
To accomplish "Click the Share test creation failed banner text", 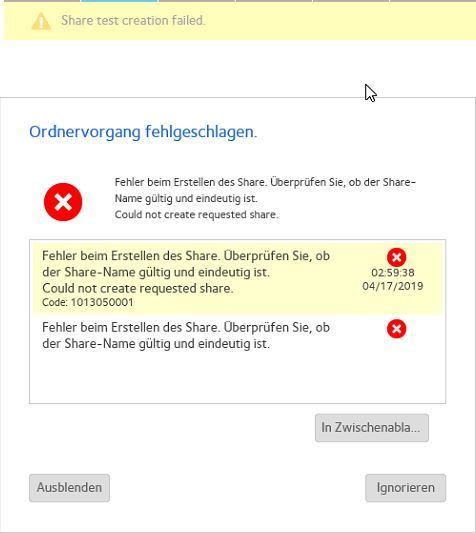I will pos(133,20).
